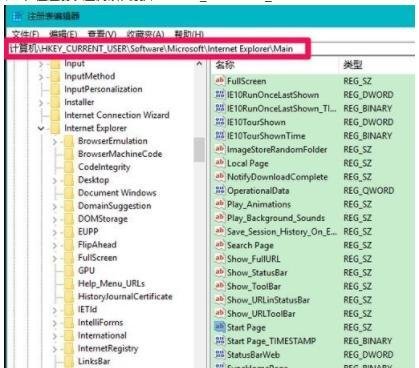Open the 查看(V) menu
419x368 pixels.
102,34
